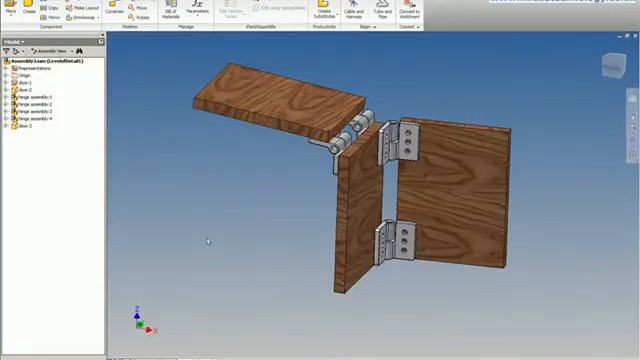This screenshot has width=640, height=360.
Task: Click the Create component tool
Action: (x=29, y=7)
